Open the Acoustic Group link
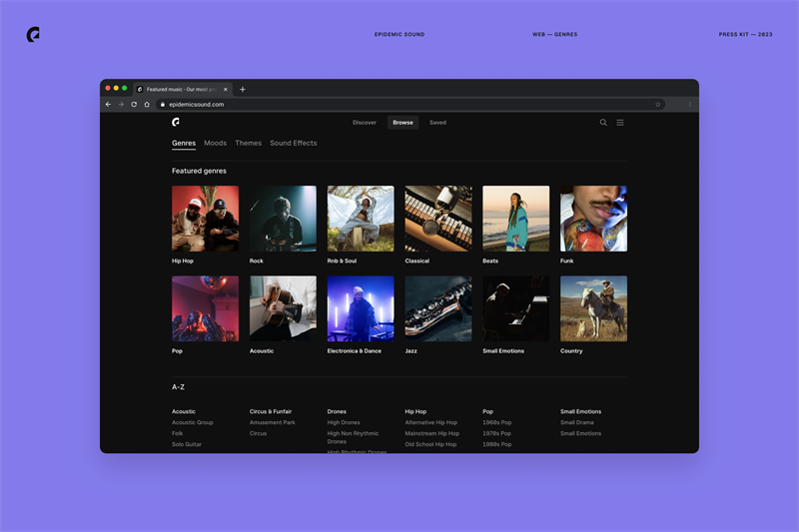The width and height of the screenshot is (799, 532). [192, 422]
